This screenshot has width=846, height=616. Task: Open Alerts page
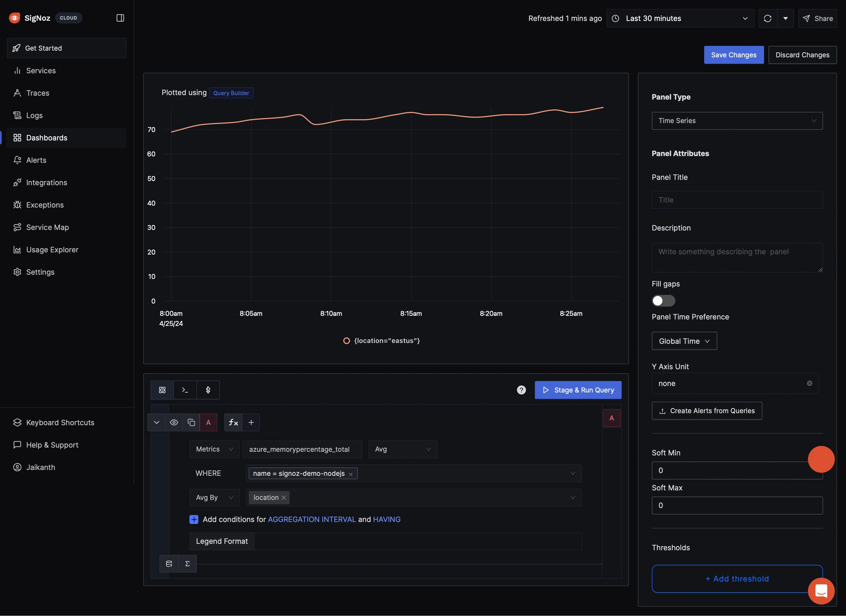tap(66, 160)
